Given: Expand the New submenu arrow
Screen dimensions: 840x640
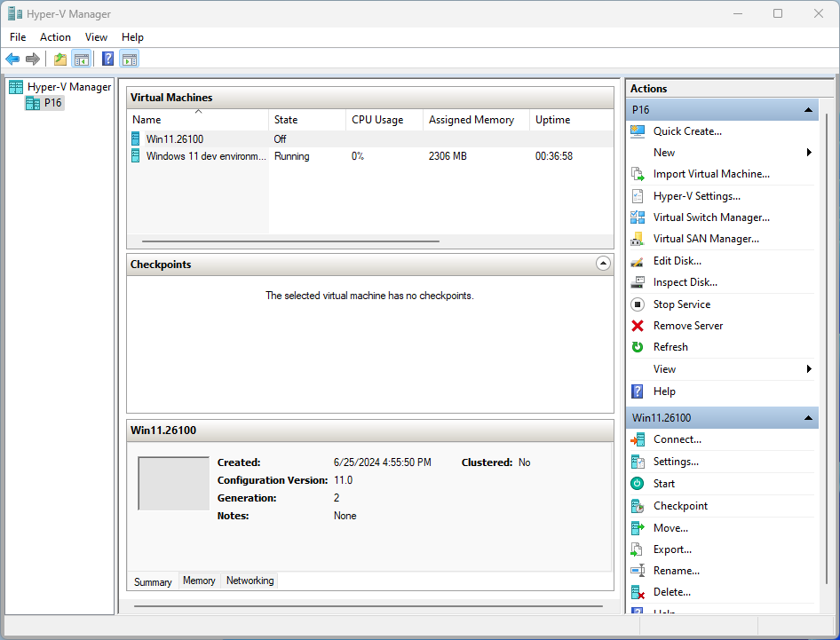Looking at the screenshot, I should pyautogui.click(x=809, y=152).
